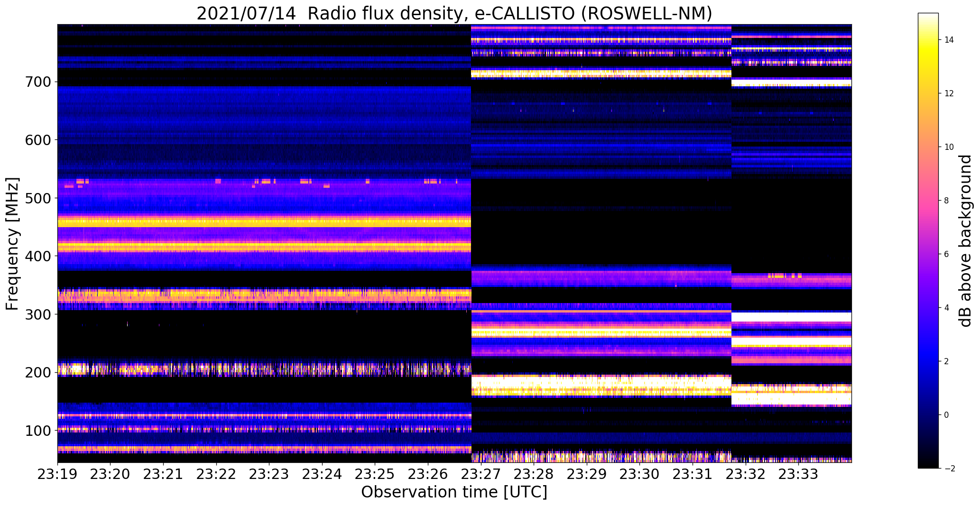Click the colorbar tick label 4
Image resolution: width=980 pixels, height=506 pixels.
tap(947, 308)
